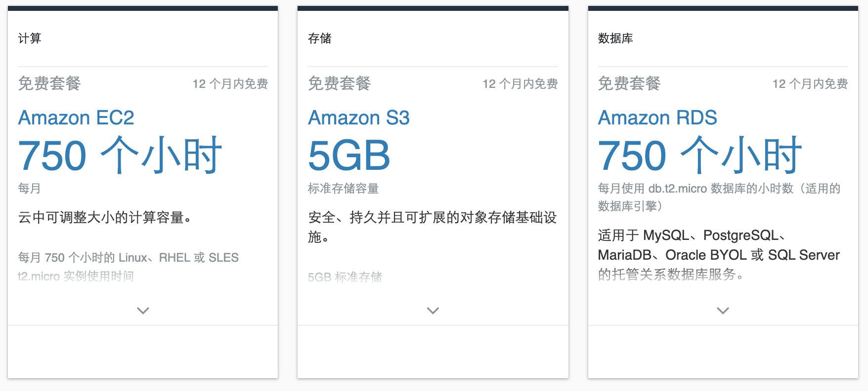
Task: Expand the Amazon EC2 card details chevron
Action: point(143,311)
